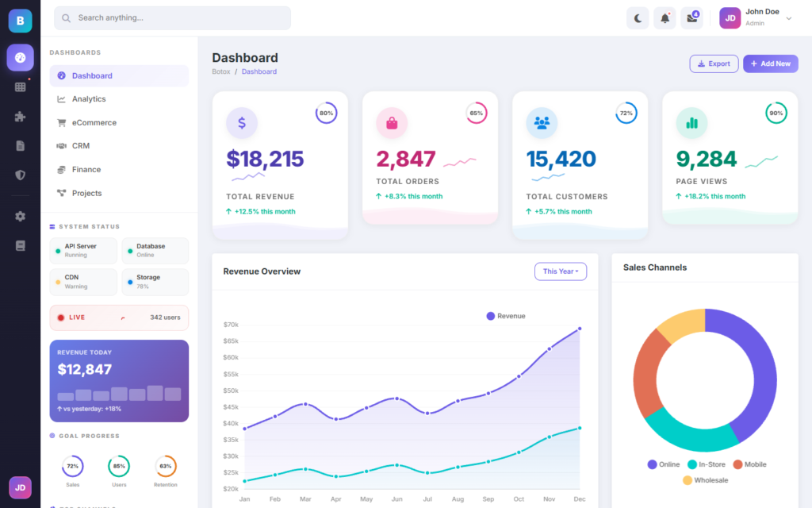Expand the John Doe user menu chevron
Viewport: 812px width, 508px height.
(789, 19)
